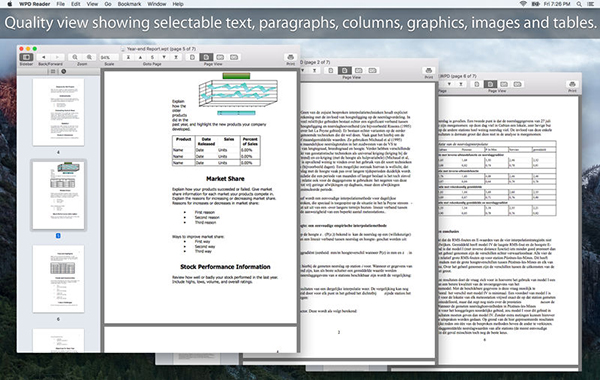Screen dimensions: 600x380
Task: Go to next page in Year-end Report window
Action: 164,57
